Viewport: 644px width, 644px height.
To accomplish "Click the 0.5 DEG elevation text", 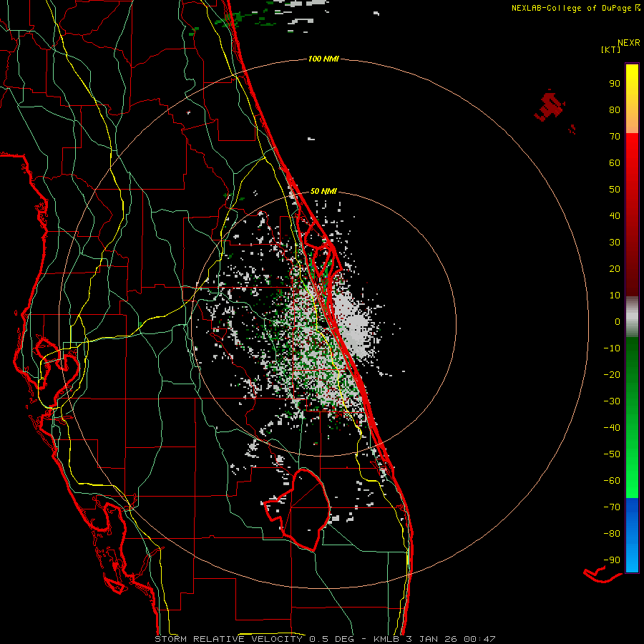I will (332, 639).
